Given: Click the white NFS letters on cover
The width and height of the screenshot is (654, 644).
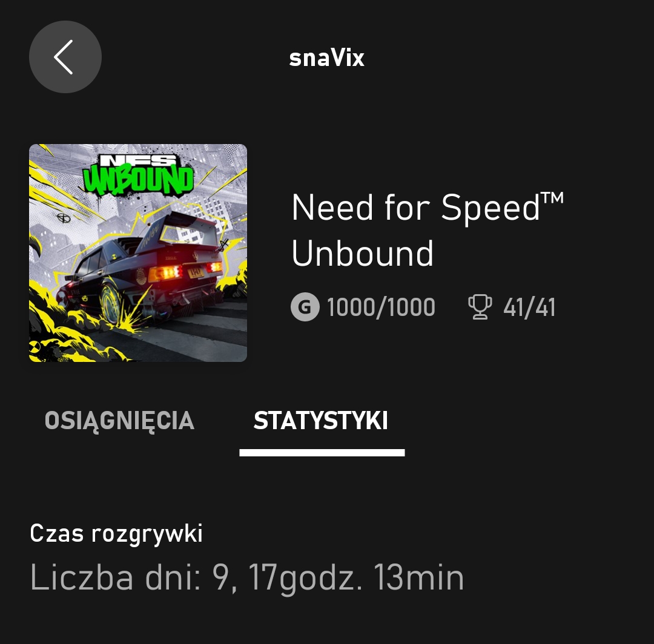Looking at the screenshot, I should tap(138, 160).
